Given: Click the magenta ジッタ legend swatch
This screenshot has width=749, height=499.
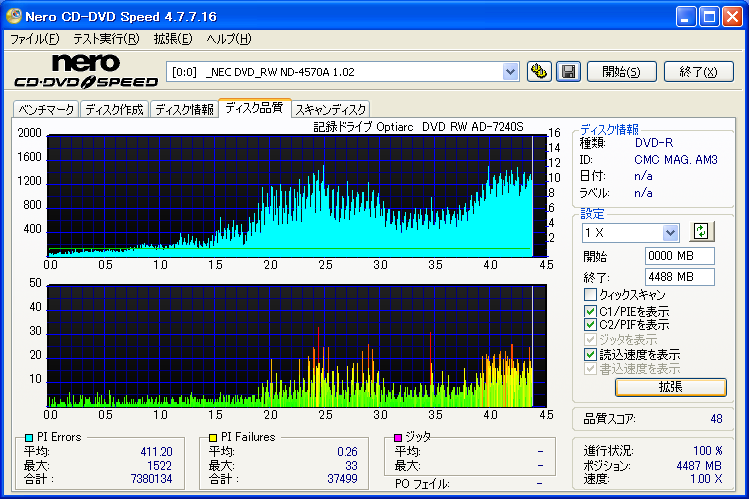Looking at the screenshot, I should coord(398,437).
